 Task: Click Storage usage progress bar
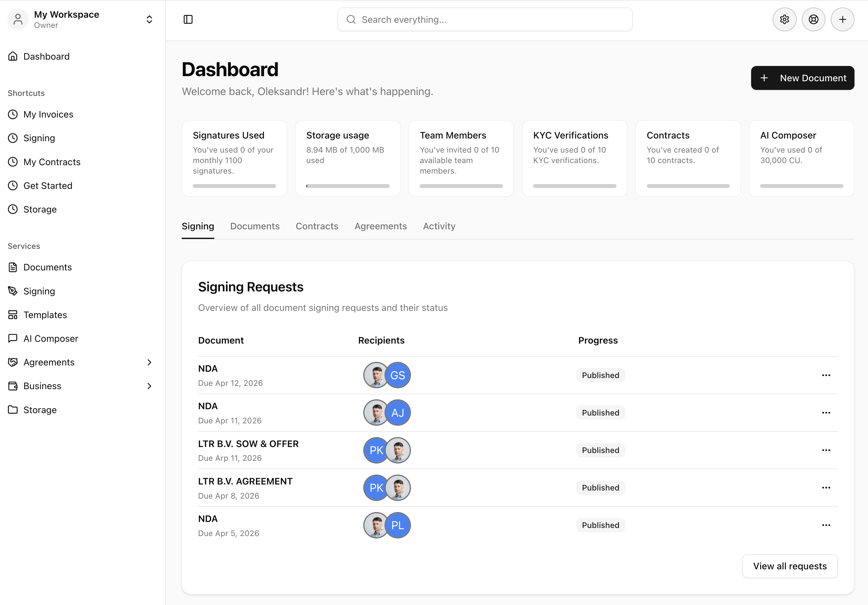click(348, 186)
